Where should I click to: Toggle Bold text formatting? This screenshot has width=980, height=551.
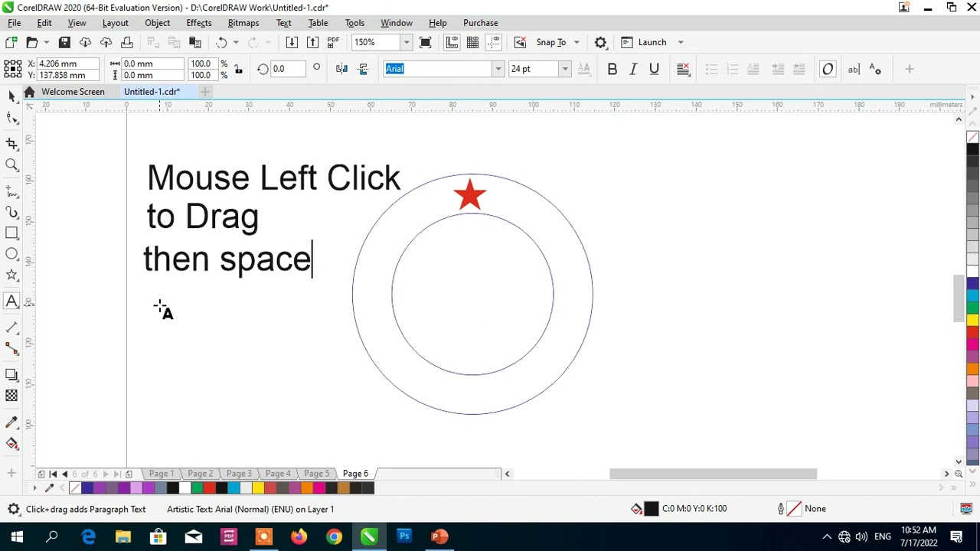pyautogui.click(x=612, y=69)
